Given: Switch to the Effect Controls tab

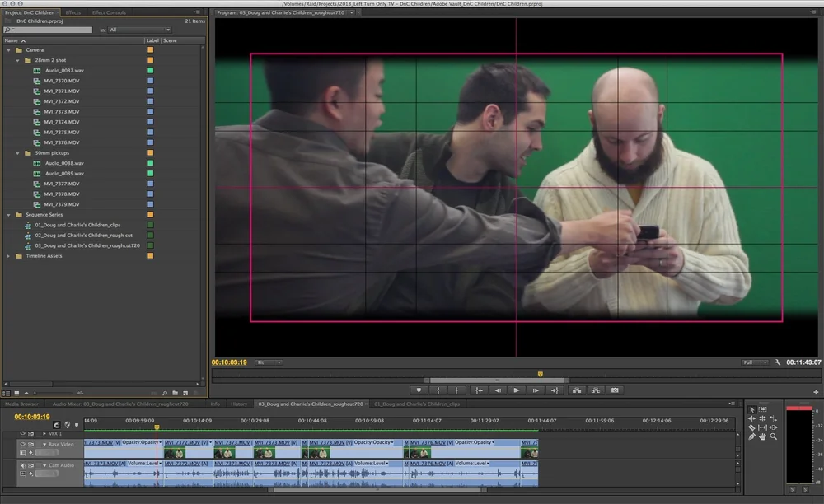Looking at the screenshot, I should [109, 12].
